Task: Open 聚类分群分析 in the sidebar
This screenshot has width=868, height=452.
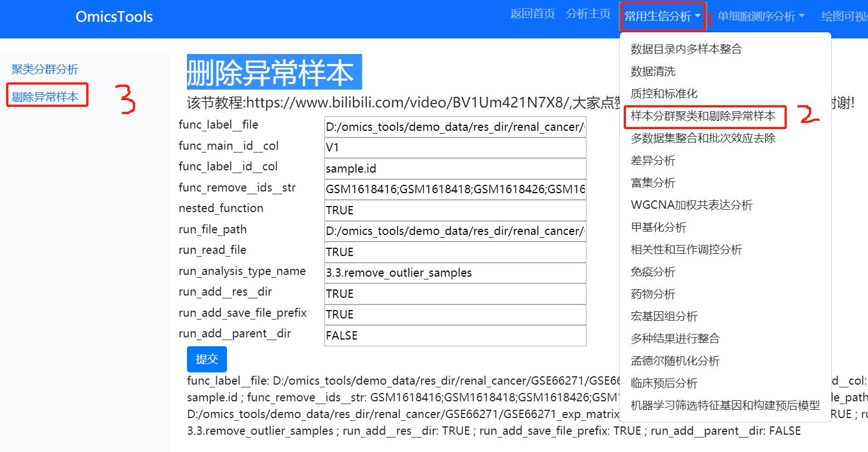Action: 45,70
